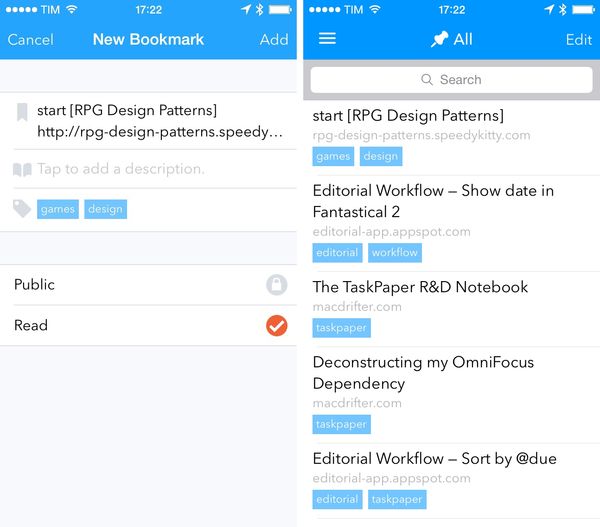Tap the book description icon

[22, 169]
